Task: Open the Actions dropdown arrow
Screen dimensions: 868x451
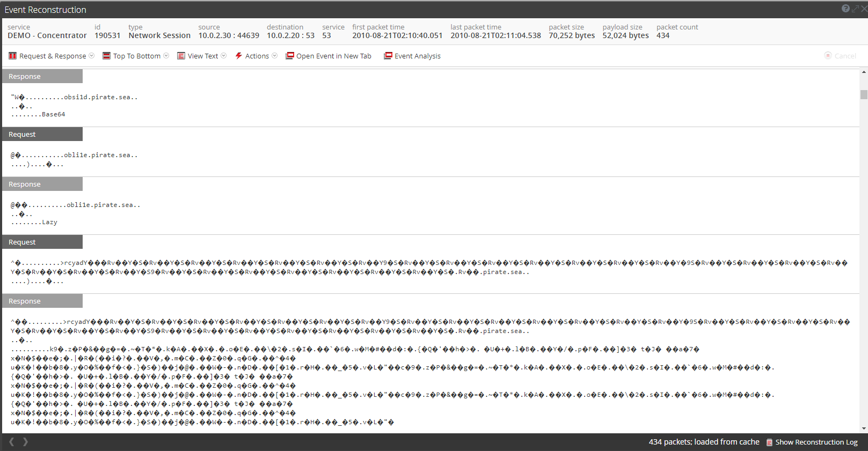Action: [x=275, y=56]
